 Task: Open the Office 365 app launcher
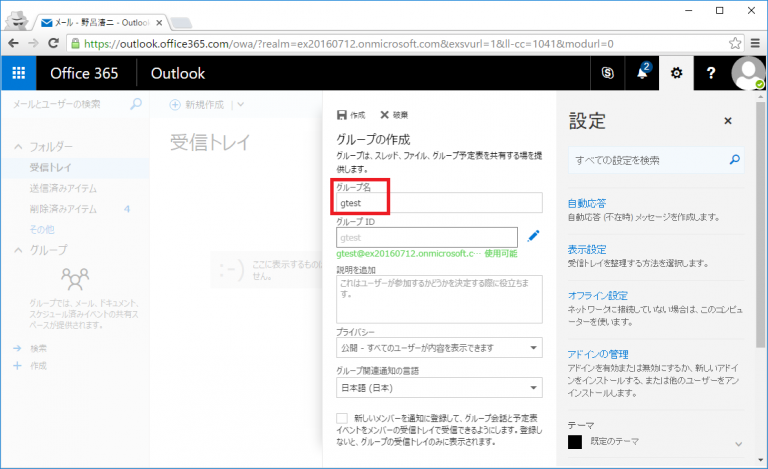18,73
